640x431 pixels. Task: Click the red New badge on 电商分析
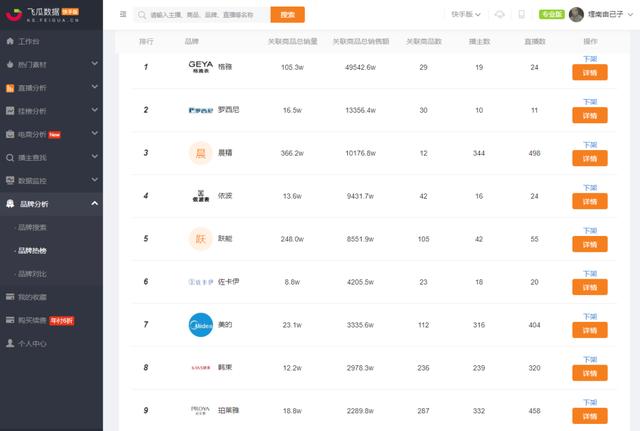pos(55,135)
